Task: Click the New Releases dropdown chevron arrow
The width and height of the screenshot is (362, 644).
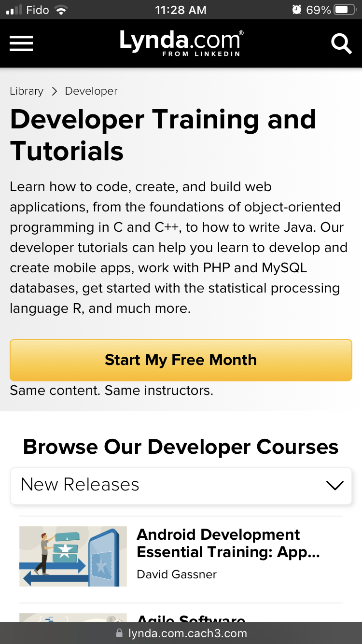Action: click(x=334, y=486)
